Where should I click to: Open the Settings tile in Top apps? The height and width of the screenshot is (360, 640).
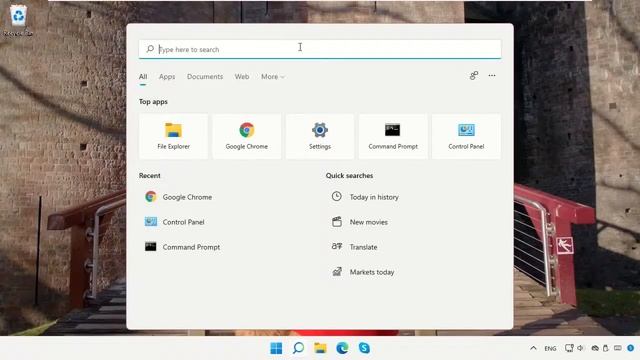pos(320,136)
